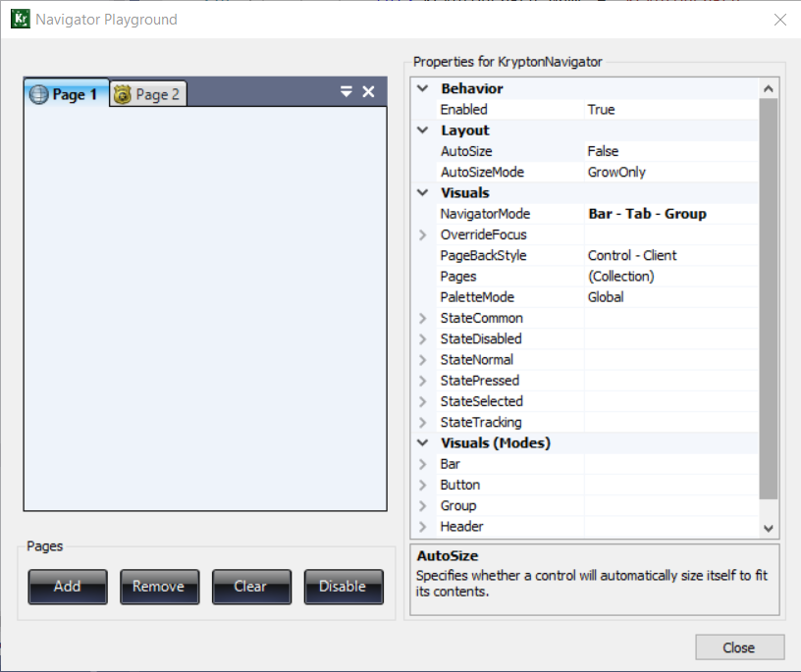Close the current navigator page with X
801x672 pixels.
[368, 92]
